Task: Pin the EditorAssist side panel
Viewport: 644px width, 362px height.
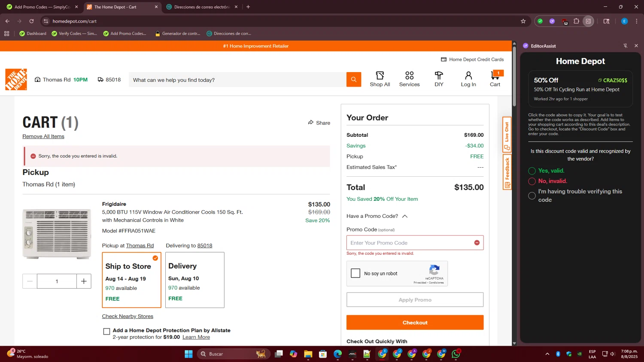Action: [625, 46]
